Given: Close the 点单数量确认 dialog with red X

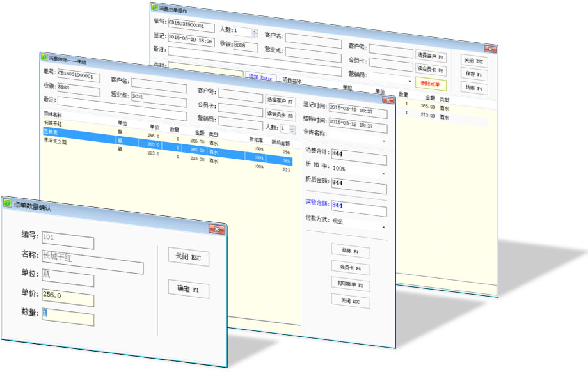Looking at the screenshot, I should click(x=217, y=228).
